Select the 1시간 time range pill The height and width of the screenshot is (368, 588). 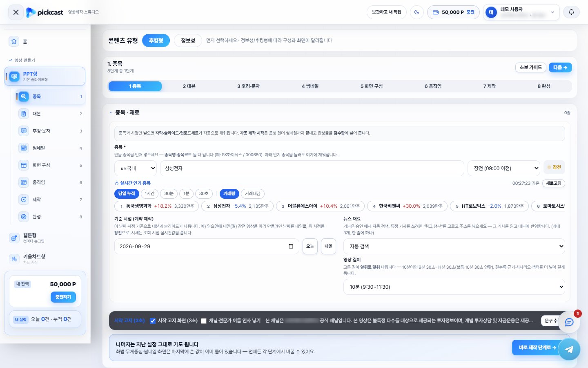(x=150, y=193)
